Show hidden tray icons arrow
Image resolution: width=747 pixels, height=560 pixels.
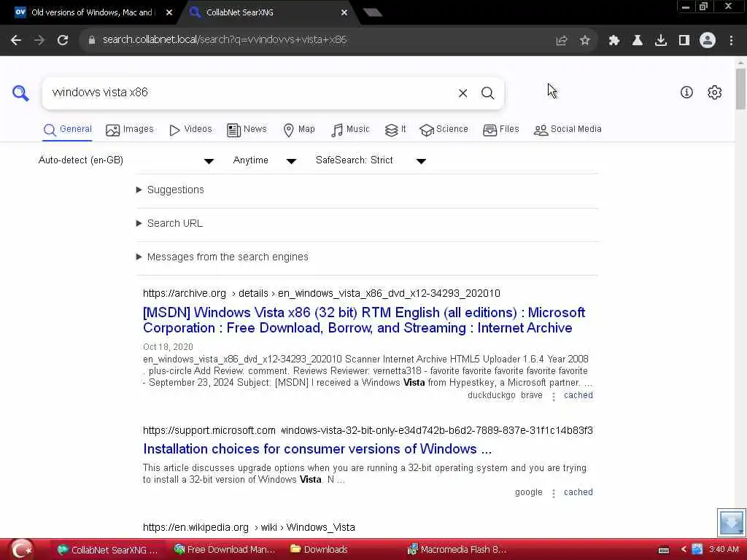pos(684,550)
